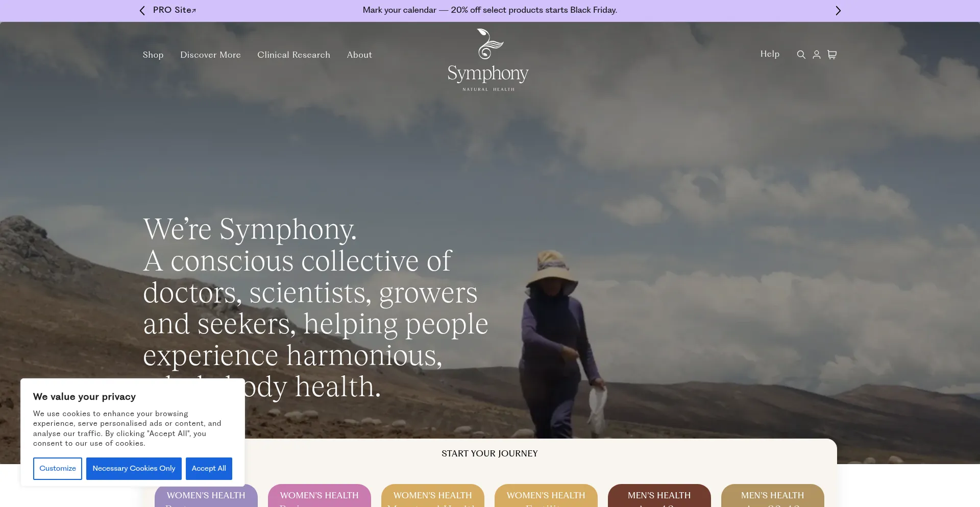This screenshot has width=980, height=507.
Task: Open the search magnifier icon
Action: click(801, 55)
